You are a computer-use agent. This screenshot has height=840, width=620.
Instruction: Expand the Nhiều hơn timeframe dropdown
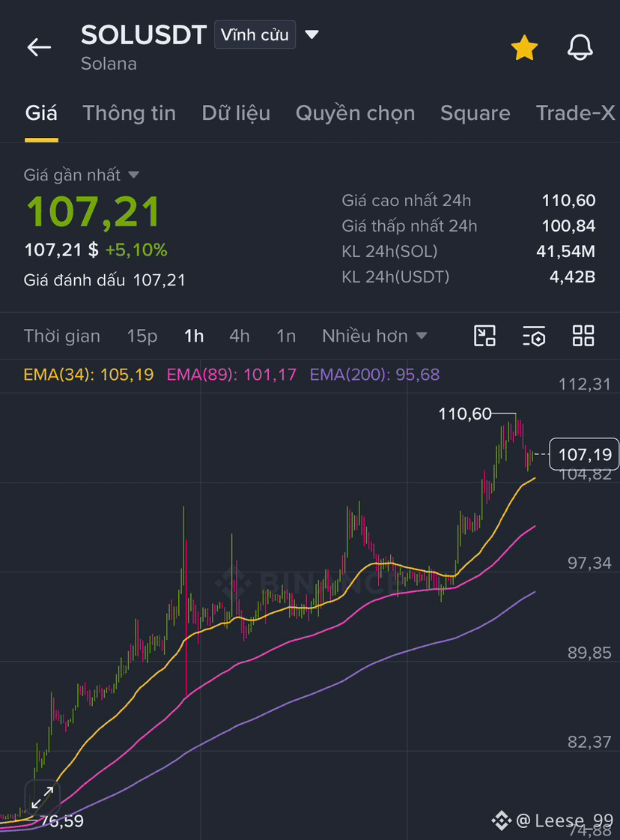pos(374,336)
